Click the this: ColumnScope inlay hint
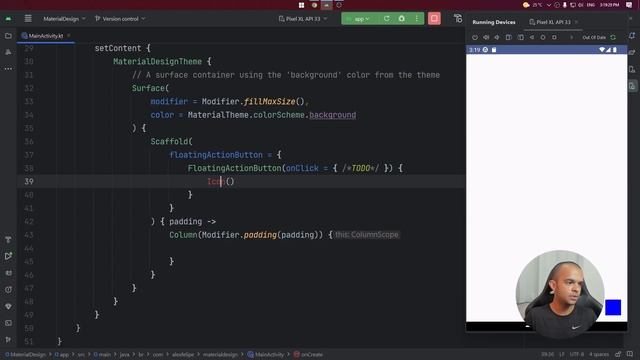Viewport: 640px width, 360px height. coord(367,235)
